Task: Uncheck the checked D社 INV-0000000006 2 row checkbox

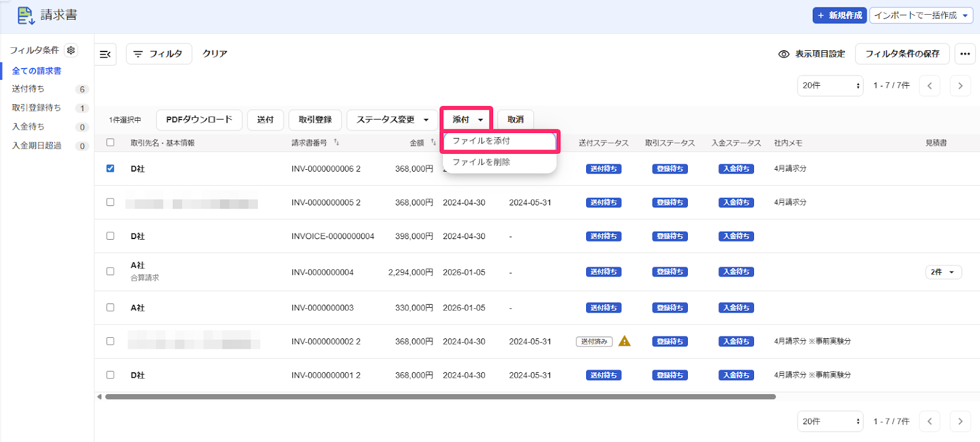Action: [110, 168]
